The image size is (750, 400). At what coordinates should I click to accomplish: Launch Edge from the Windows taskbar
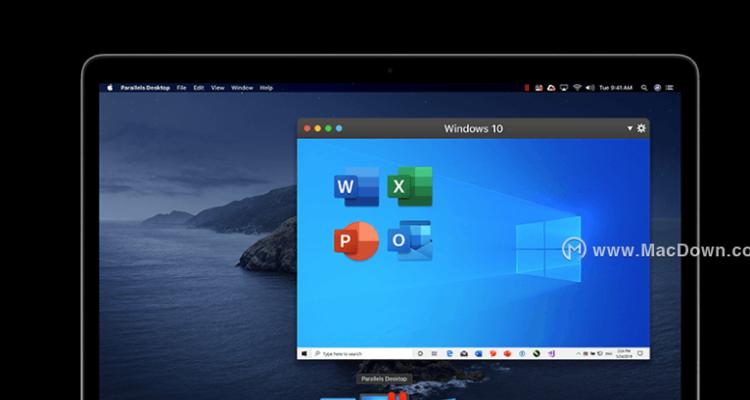(x=450, y=354)
